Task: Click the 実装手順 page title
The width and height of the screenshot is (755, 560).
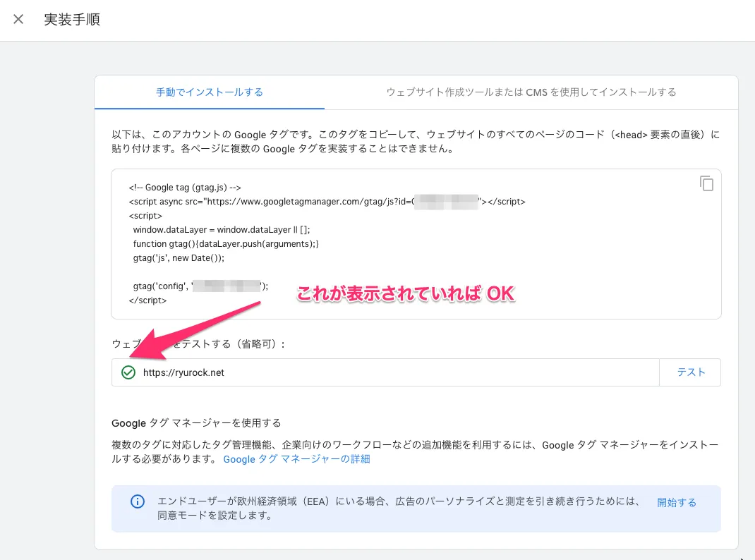Action: [72, 20]
